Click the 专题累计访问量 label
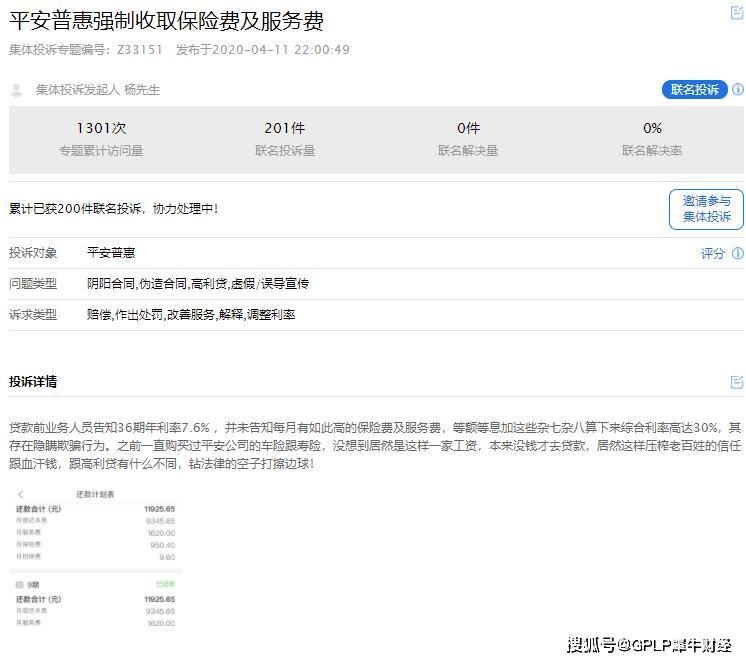This screenshot has width=746, height=662. pyautogui.click(x=101, y=151)
